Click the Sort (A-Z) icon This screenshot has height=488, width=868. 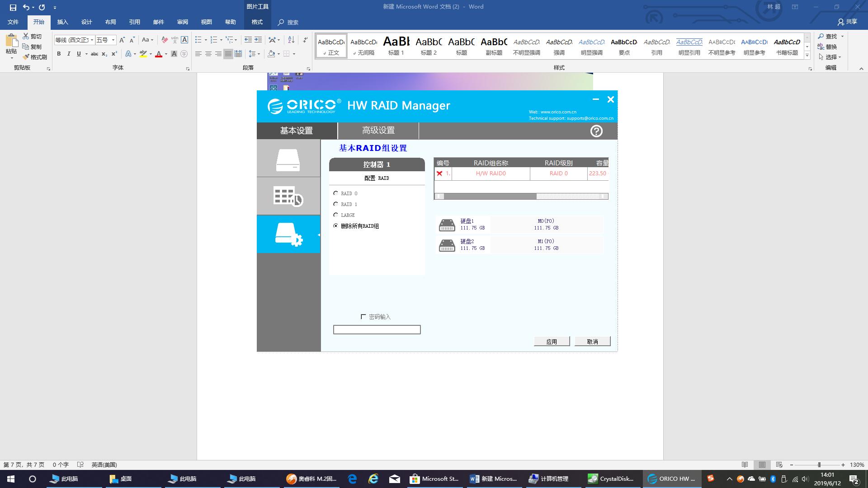[291, 40]
